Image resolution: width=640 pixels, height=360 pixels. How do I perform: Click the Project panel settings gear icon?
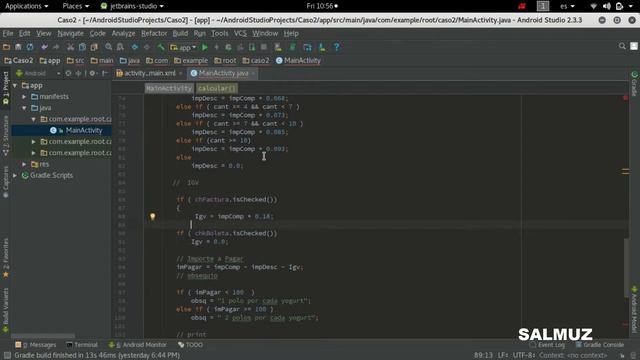93,73
